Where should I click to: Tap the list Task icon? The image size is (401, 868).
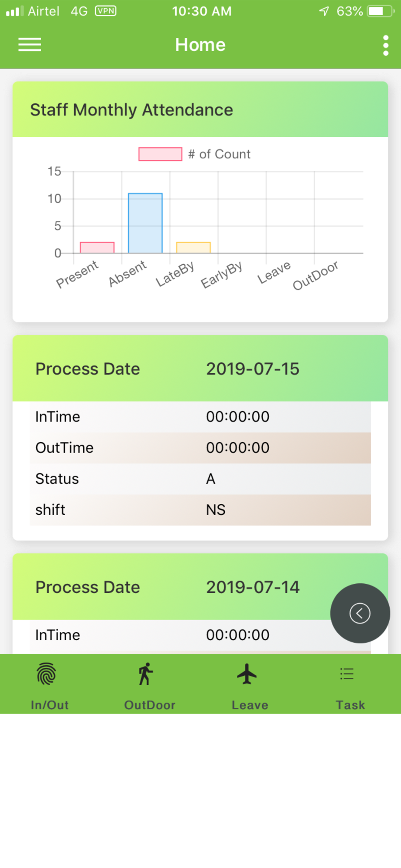pos(347,674)
